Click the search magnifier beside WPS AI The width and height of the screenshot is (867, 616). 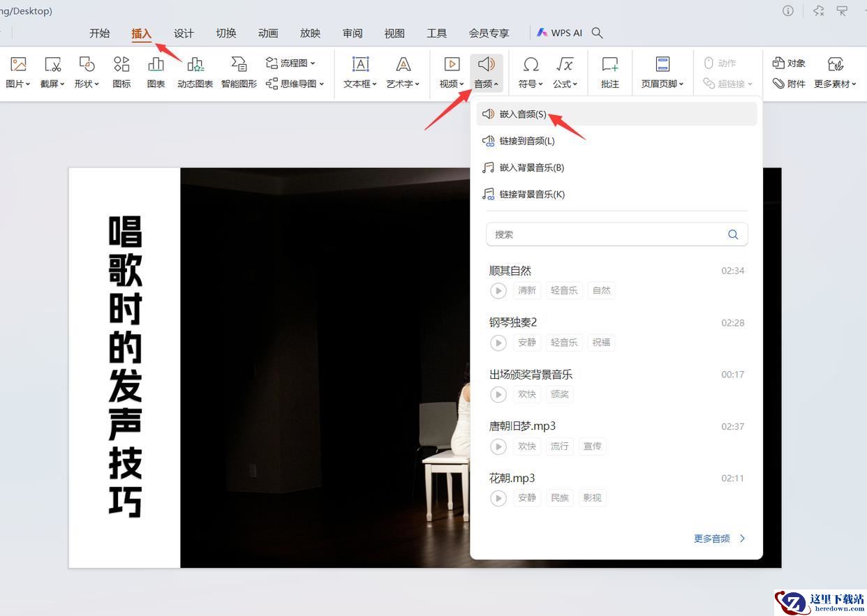tap(598, 33)
